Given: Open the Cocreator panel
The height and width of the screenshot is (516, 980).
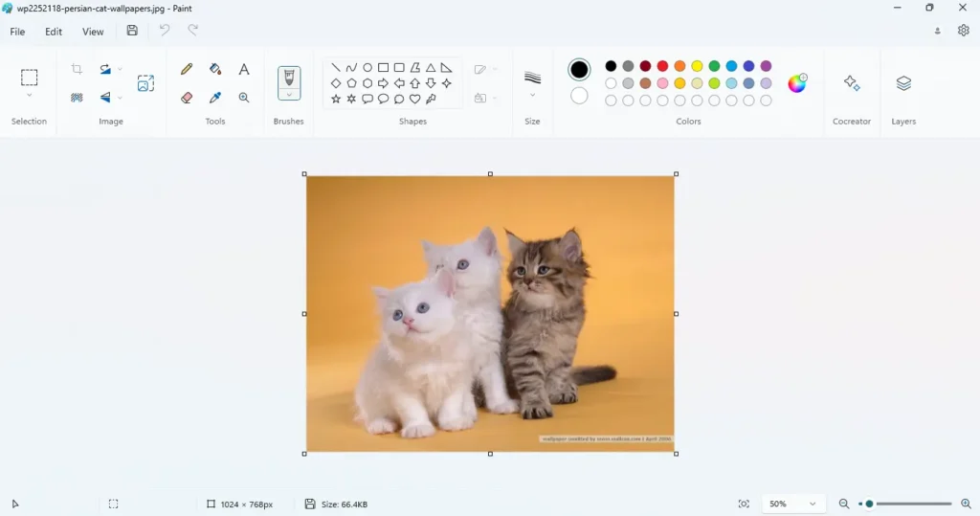Looking at the screenshot, I should 851,83.
